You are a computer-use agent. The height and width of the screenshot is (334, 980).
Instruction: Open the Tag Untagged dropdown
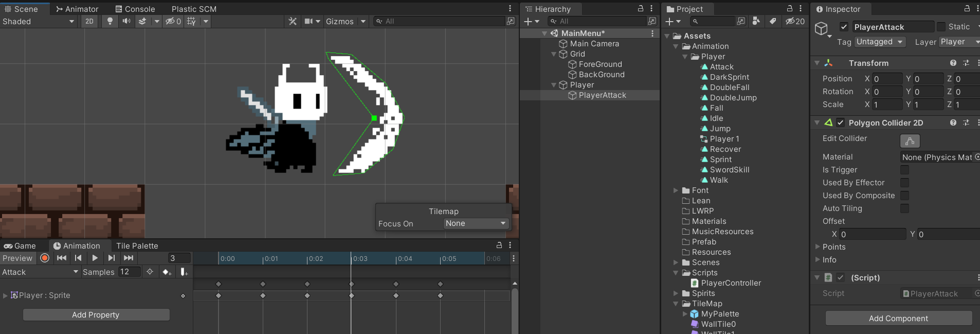[880, 42]
